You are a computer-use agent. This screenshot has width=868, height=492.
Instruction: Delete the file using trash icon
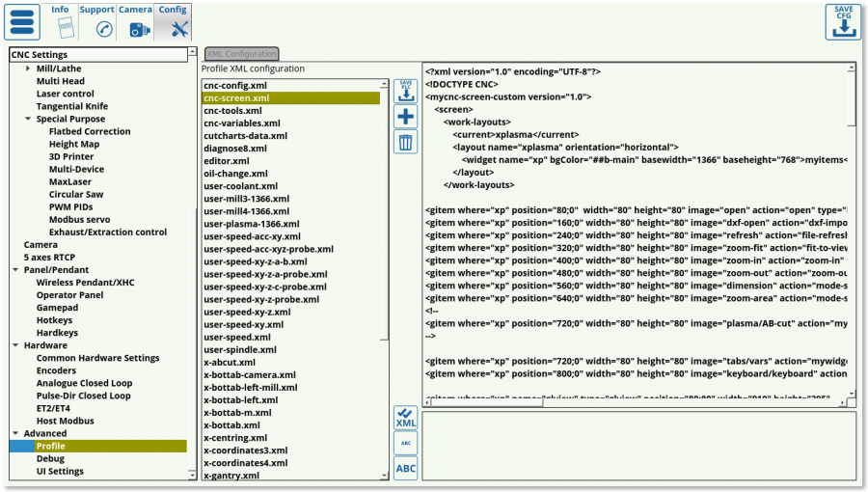tap(406, 143)
